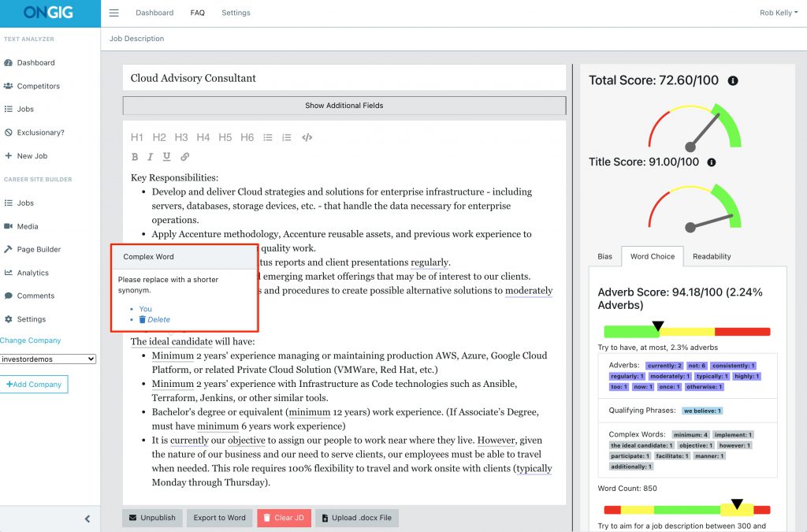Screen dimensions: 807x532
Task: Click the underlined word 'regularly'
Action: coord(430,262)
